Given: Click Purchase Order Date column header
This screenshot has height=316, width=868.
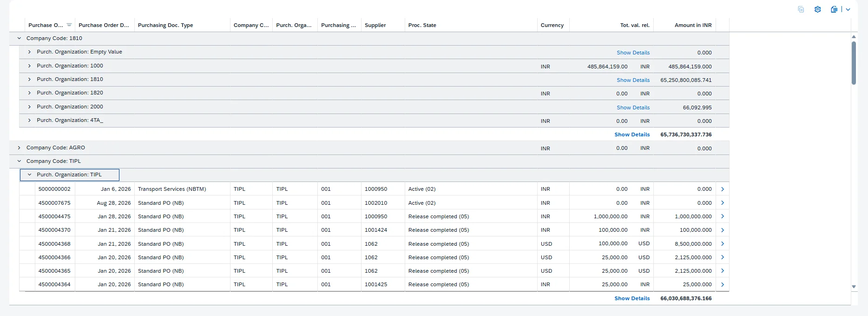Looking at the screenshot, I should [105, 25].
